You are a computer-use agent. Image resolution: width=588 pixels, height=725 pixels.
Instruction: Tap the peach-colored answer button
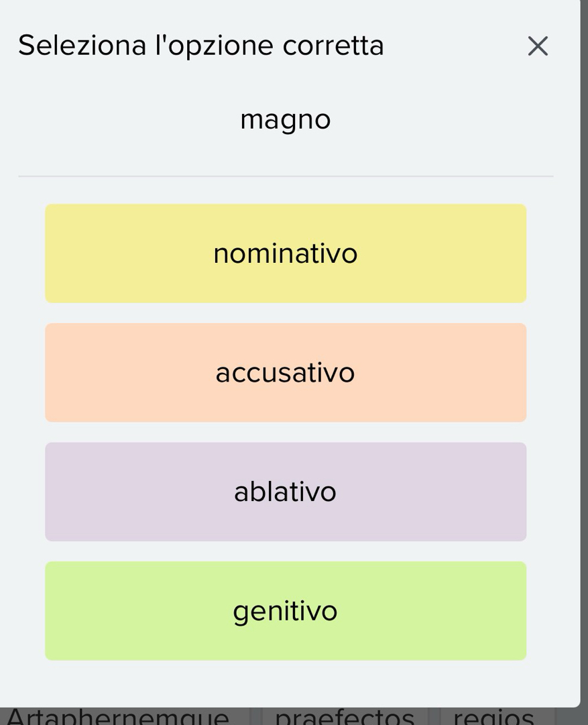[x=286, y=373]
